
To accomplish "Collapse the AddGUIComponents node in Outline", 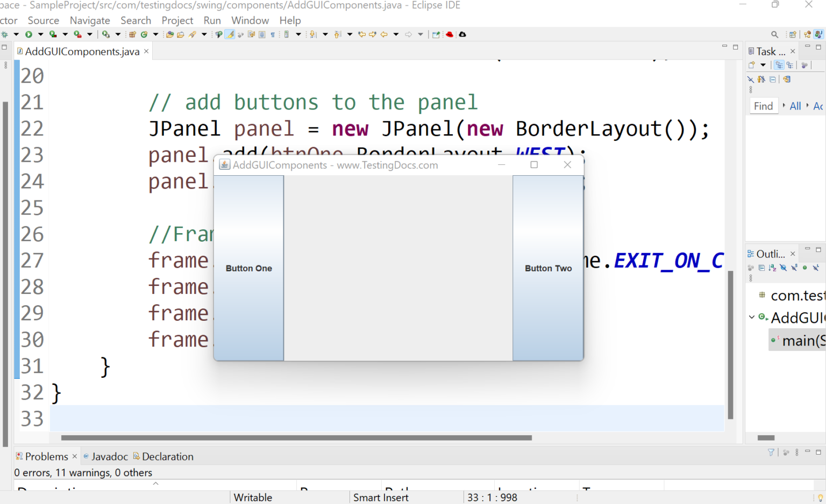I will 751,318.
